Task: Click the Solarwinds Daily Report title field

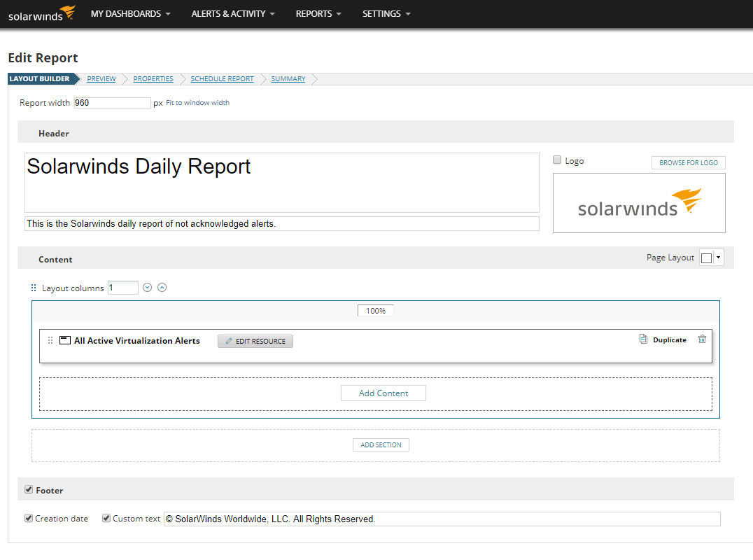Action: click(282, 183)
